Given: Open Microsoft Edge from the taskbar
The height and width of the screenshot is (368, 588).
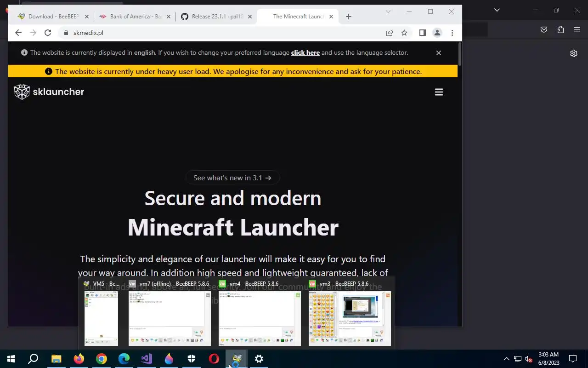Looking at the screenshot, I should [124, 359].
